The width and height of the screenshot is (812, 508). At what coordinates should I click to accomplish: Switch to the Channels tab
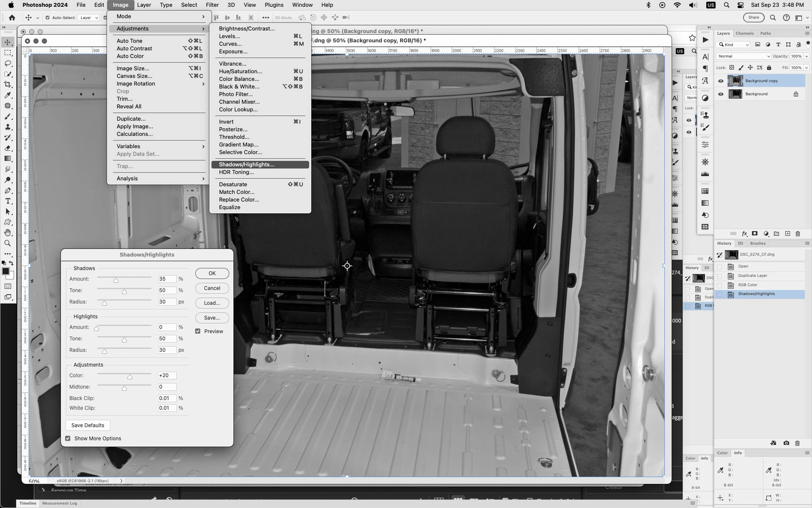tap(744, 33)
